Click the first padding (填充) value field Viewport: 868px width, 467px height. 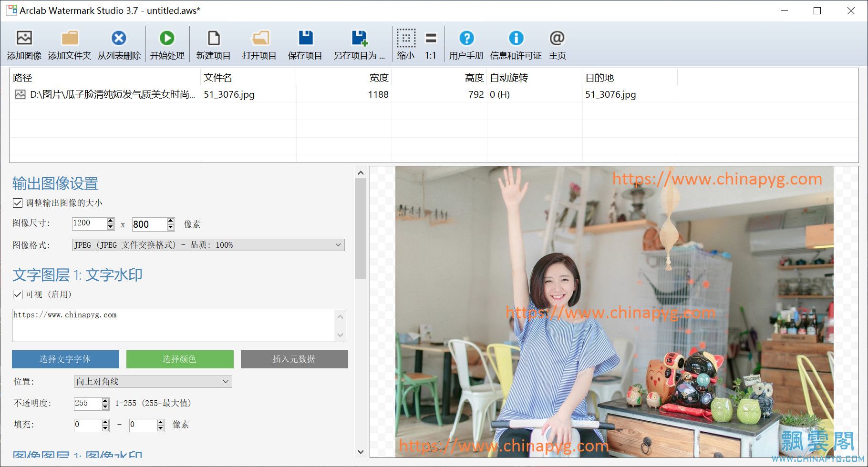[88, 425]
